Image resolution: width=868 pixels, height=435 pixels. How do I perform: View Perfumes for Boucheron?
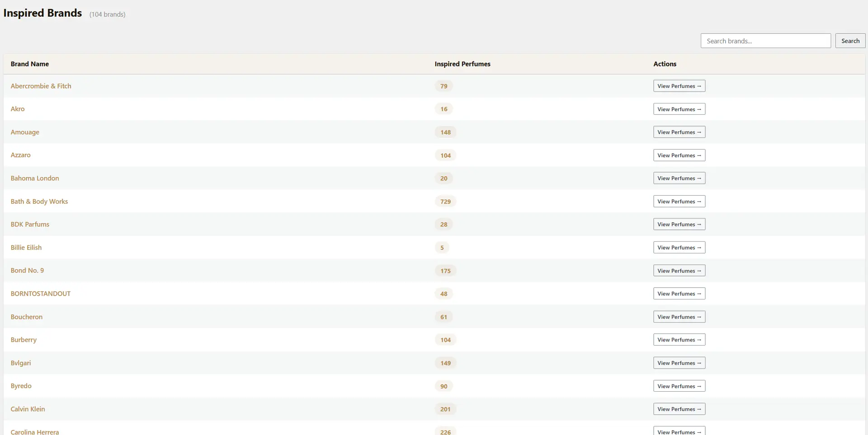pyautogui.click(x=679, y=317)
